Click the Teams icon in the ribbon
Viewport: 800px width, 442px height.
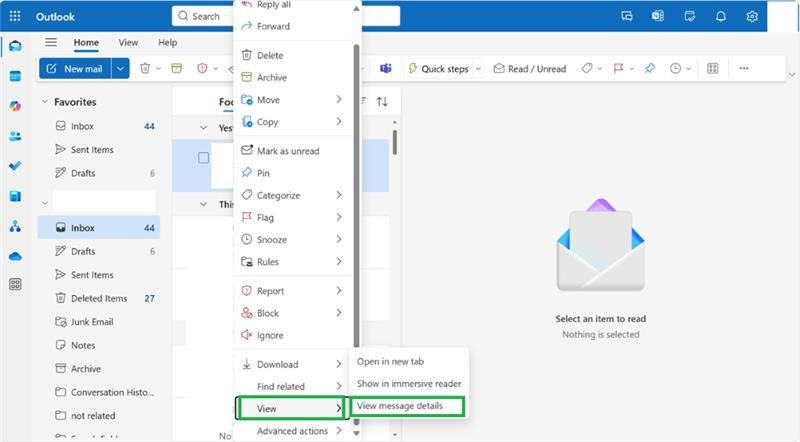click(386, 68)
